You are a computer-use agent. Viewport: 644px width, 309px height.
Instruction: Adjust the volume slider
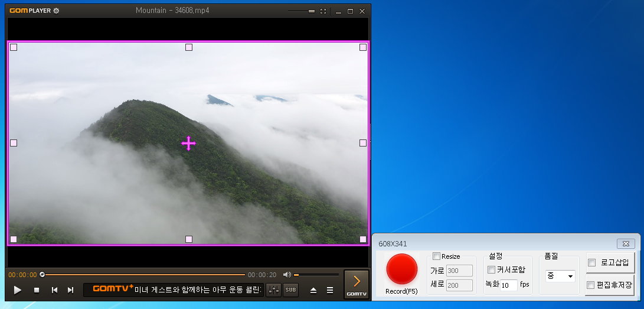tap(316, 275)
